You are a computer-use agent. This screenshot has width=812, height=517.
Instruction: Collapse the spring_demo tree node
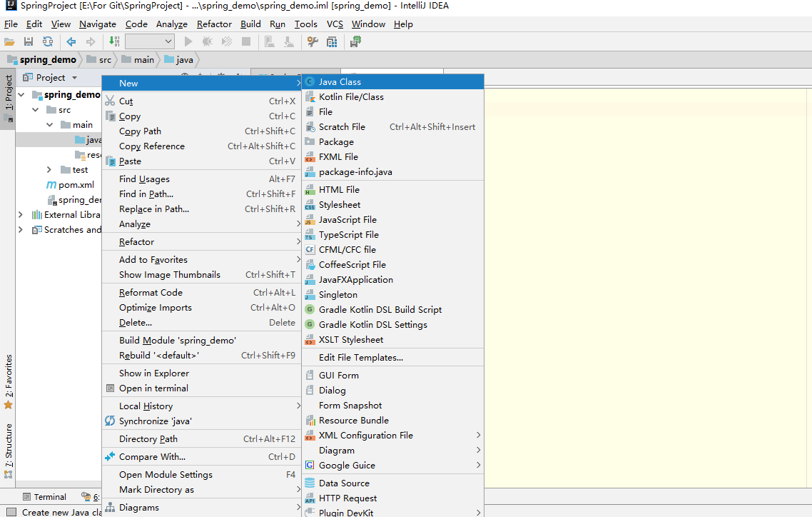[x=21, y=95]
